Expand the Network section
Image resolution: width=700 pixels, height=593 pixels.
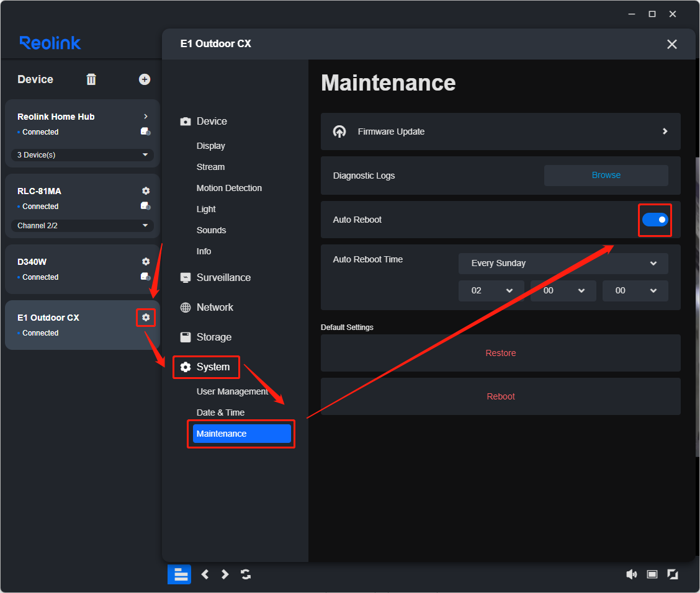tap(206, 308)
